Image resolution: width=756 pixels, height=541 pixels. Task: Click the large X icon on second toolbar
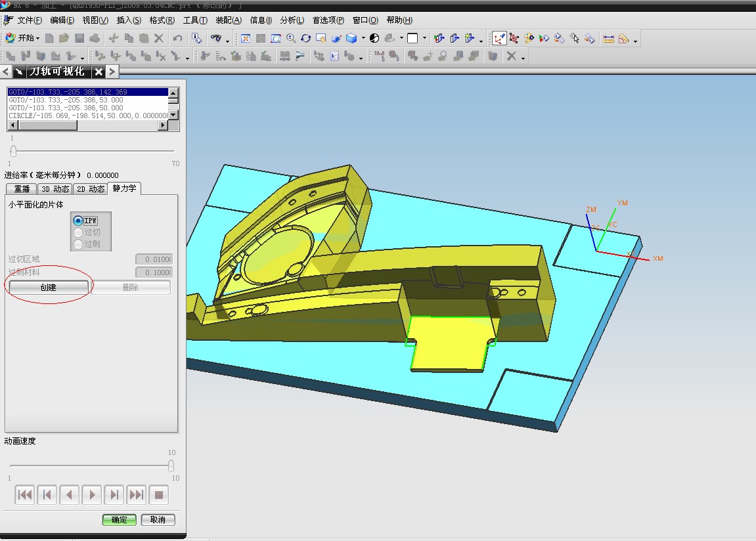pos(512,56)
